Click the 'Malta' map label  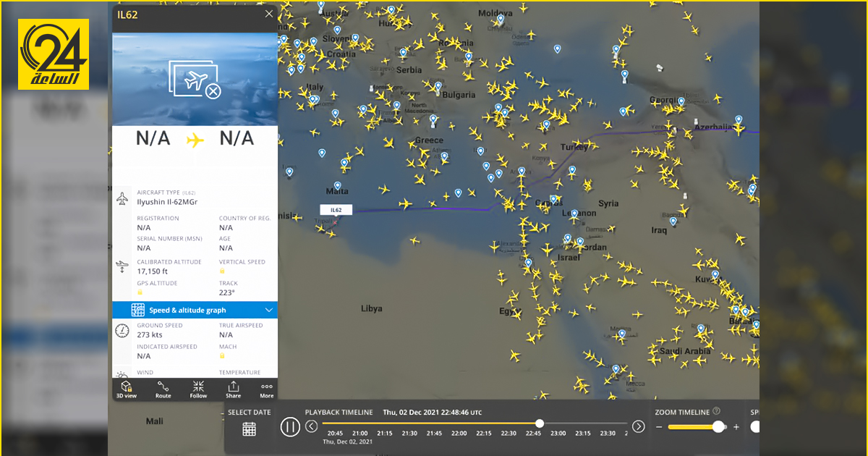click(x=337, y=192)
